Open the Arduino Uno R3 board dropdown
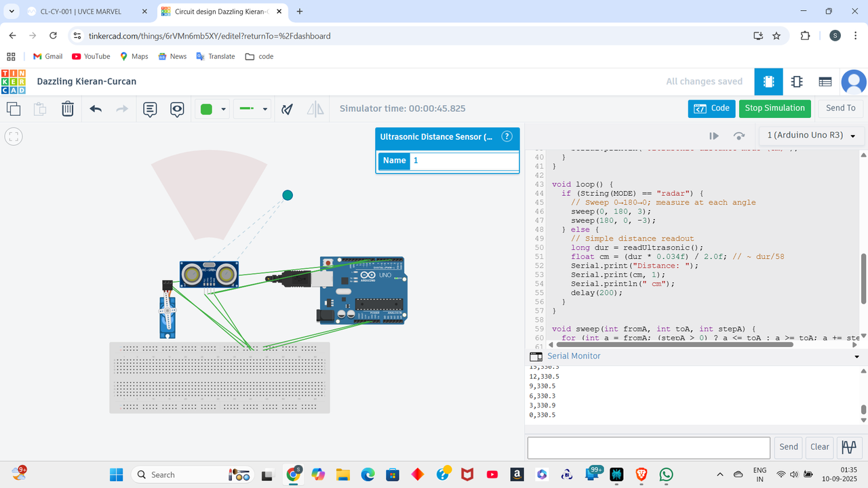 (811, 136)
